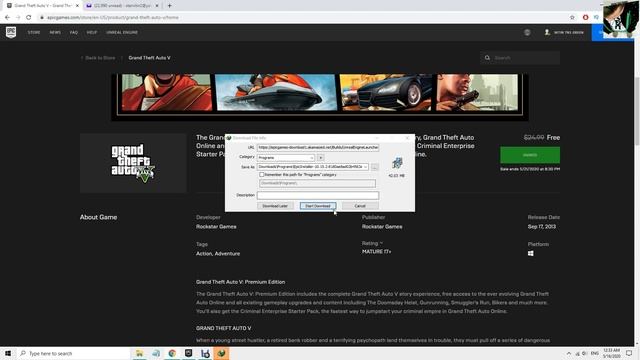Click the green Owned button
The image size is (640, 360).
[x=530, y=155]
